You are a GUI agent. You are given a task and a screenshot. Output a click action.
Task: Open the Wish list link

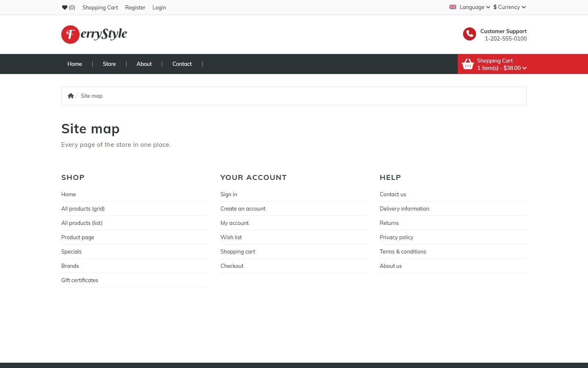(x=231, y=237)
